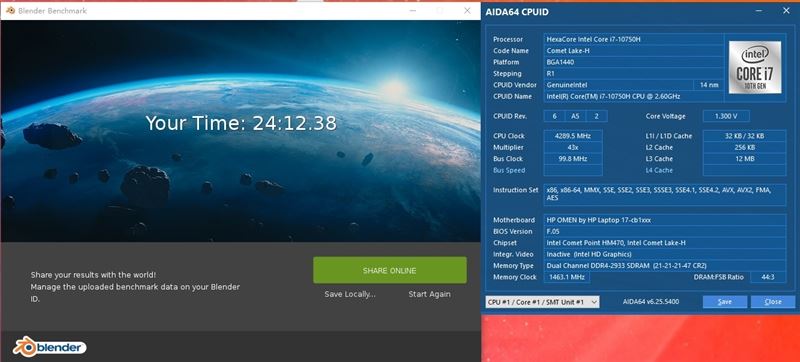
Task: Click the 14 nm process field
Action: 709,85
